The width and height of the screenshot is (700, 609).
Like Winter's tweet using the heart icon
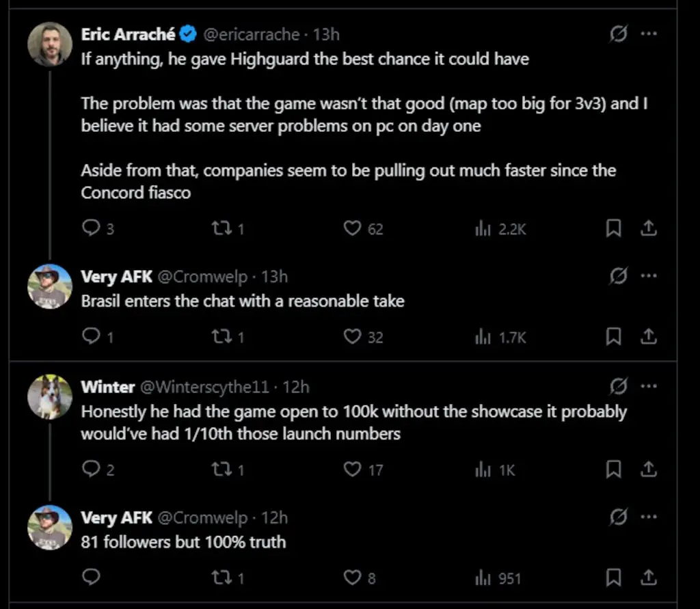[352, 470]
